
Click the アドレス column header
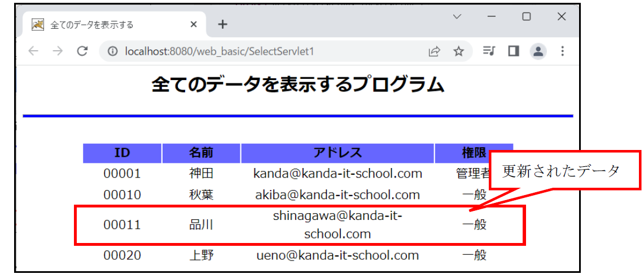pyautogui.click(x=338, y=153)
